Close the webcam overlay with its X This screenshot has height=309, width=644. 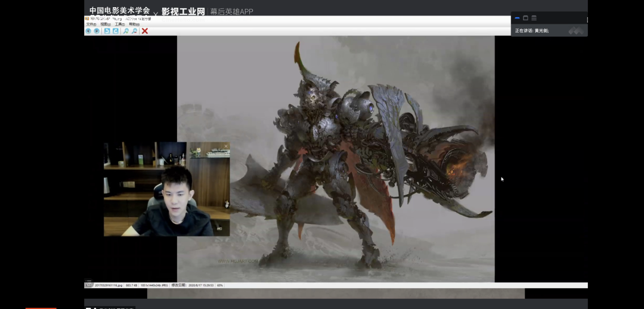point(226,146)
